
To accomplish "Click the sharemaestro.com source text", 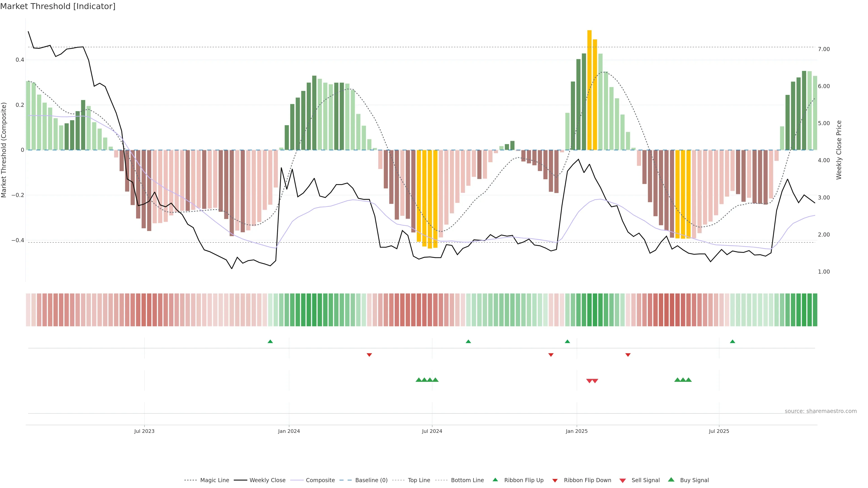I will pos(821,411).
